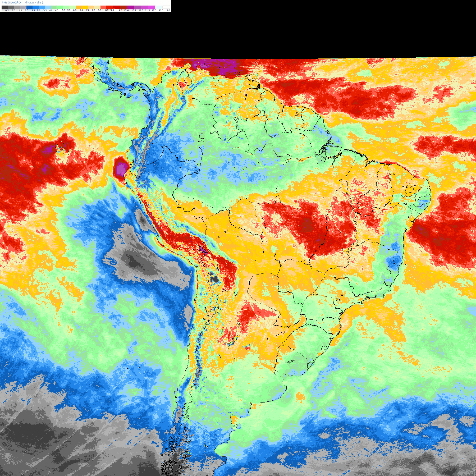
Task: Click the 1.0 legend value
Action: (13, 10)
